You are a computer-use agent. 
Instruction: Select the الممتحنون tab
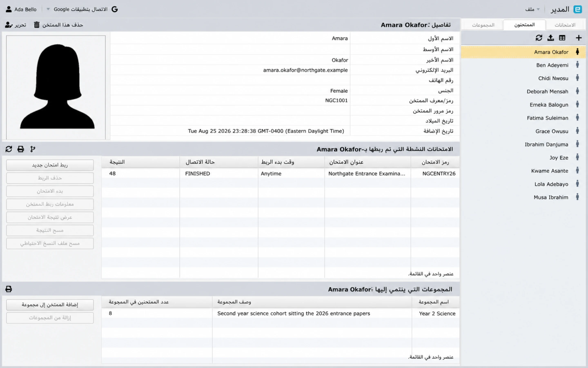pyautogui.click(x=524, y=25)
